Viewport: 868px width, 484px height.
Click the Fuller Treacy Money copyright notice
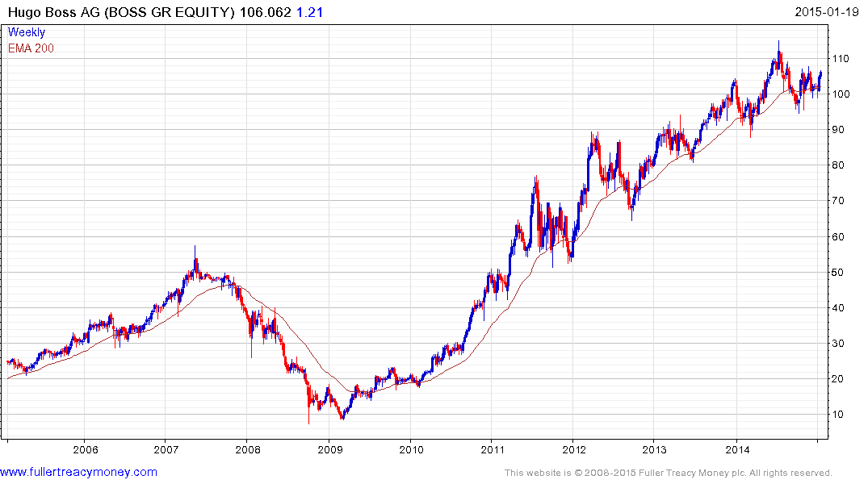[669, 473]
